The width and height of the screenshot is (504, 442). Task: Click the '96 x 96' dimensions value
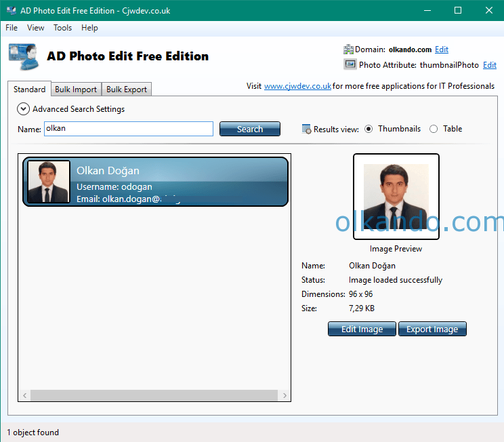pyautogui.click(x=360, y=294)
